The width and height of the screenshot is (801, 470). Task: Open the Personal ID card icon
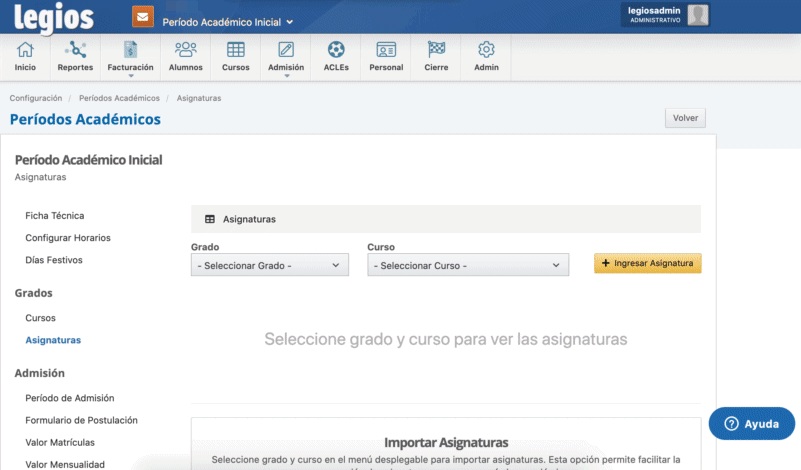coord(386,50)
